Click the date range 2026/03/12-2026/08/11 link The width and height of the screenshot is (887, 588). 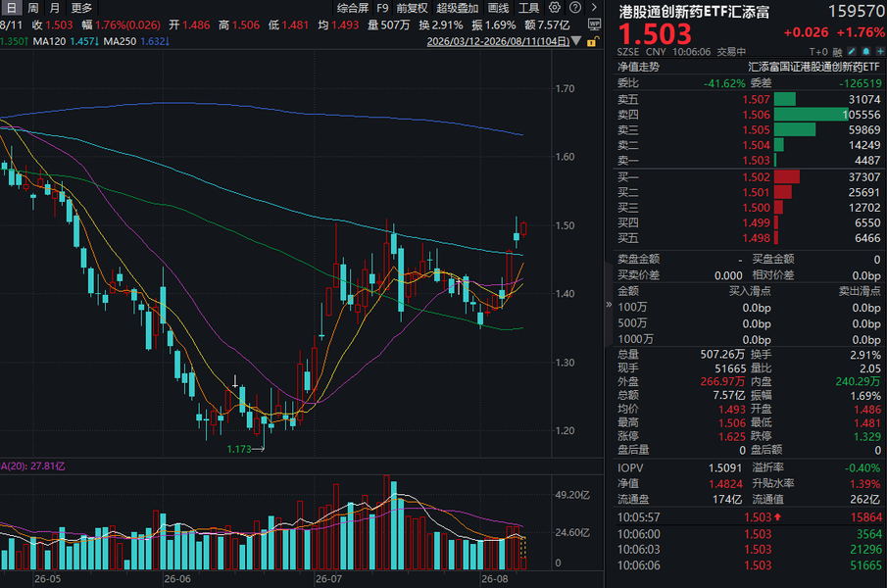(498, 41)
